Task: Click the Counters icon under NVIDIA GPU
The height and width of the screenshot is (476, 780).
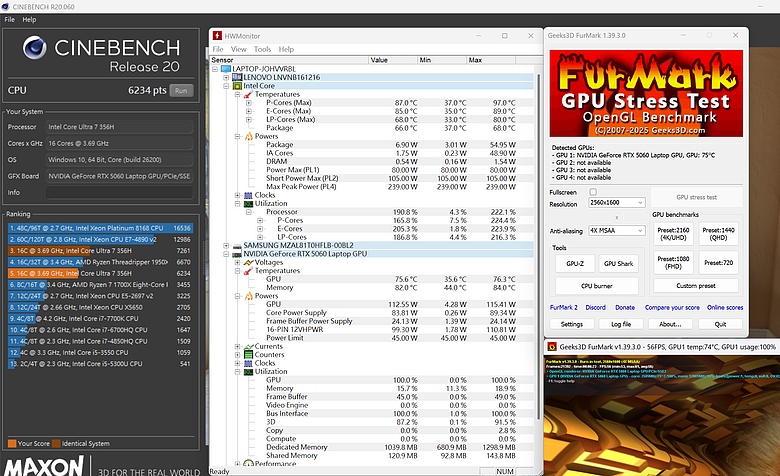Action: point(248,355)
